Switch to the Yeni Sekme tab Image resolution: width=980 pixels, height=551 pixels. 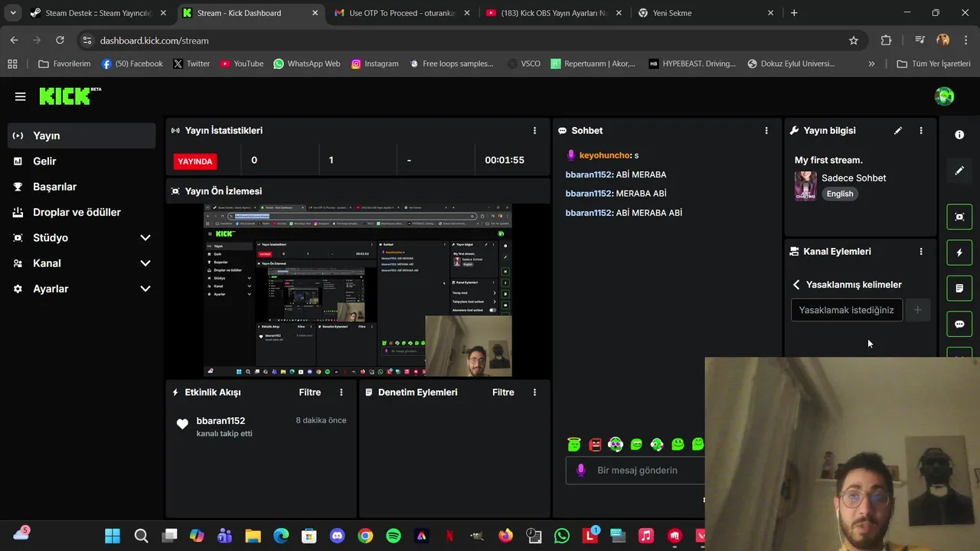704,13
